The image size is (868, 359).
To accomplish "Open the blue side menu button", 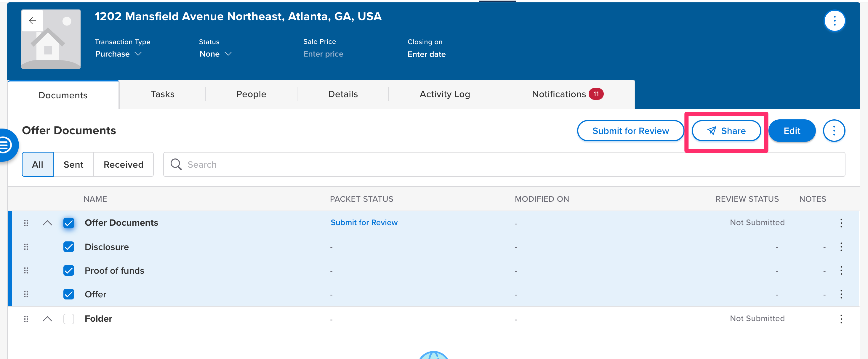I will pyautogui.click(x=6, y=145).
